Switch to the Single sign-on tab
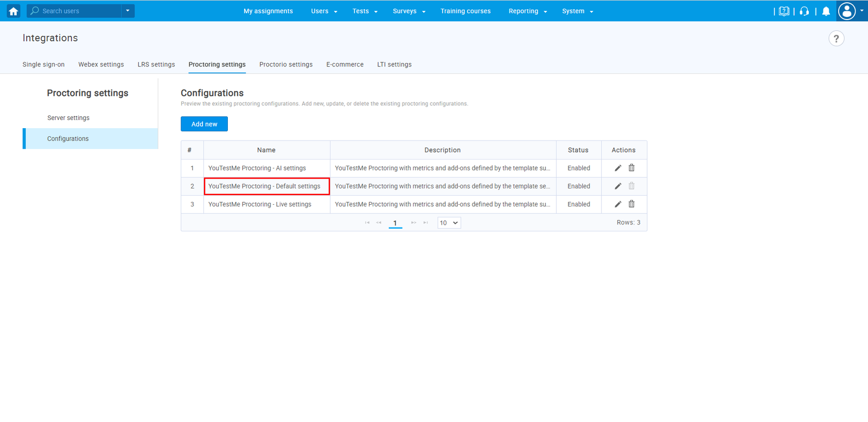868x422 pixels. click(x=43, y=65)
